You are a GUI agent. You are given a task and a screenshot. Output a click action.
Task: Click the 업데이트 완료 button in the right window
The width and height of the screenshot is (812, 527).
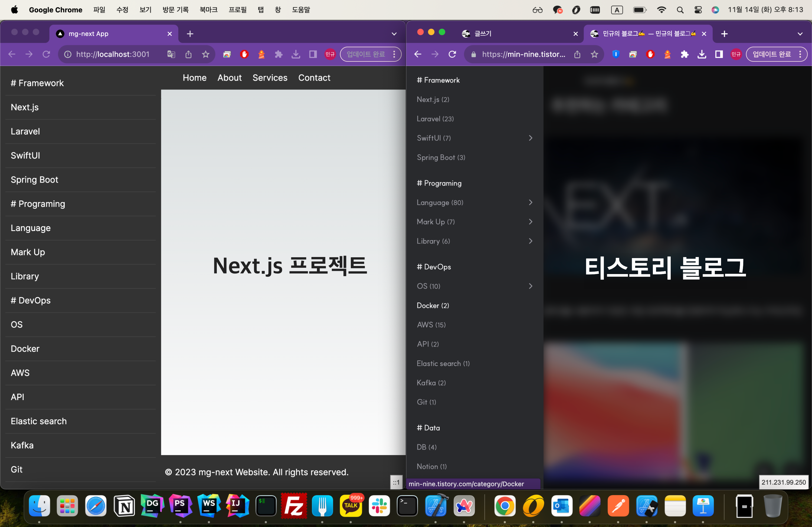771,54
